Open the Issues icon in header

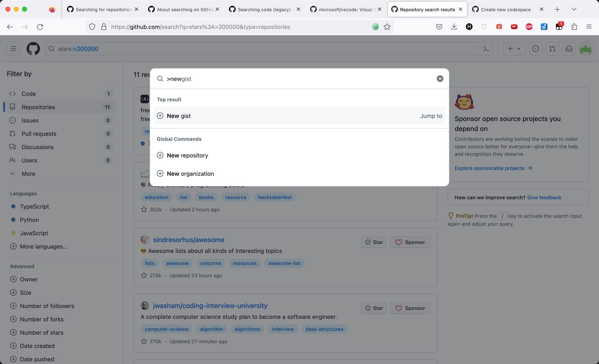click(536, 49)
